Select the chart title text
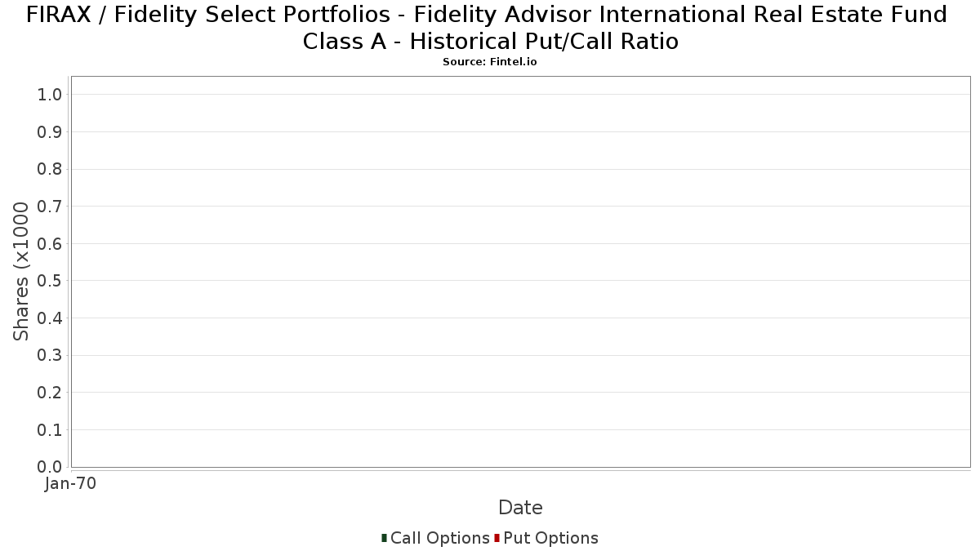 coord(490,28)
